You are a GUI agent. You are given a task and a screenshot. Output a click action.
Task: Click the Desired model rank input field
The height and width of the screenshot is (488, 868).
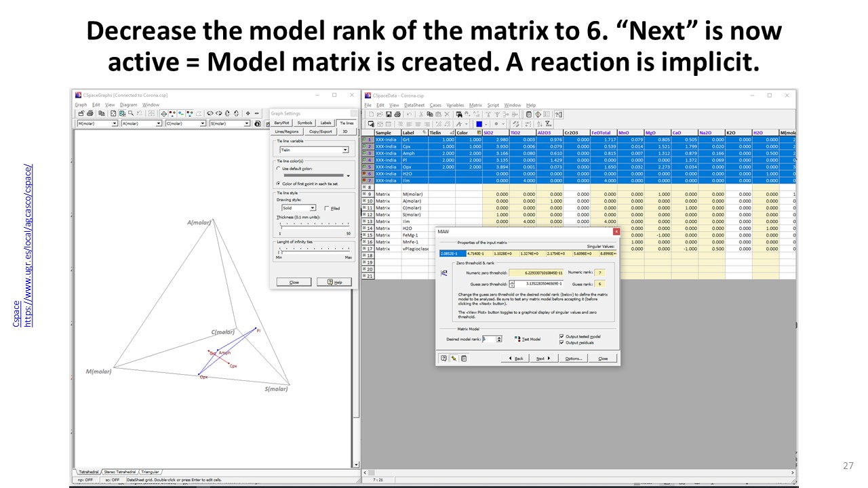(x=488, y=339)
